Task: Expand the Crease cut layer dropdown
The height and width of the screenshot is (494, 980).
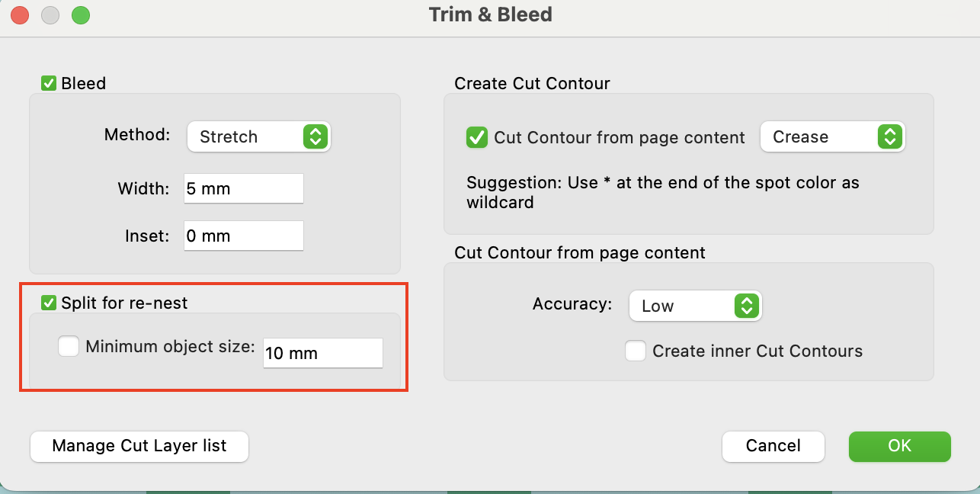Action: (x=832, y=137)
